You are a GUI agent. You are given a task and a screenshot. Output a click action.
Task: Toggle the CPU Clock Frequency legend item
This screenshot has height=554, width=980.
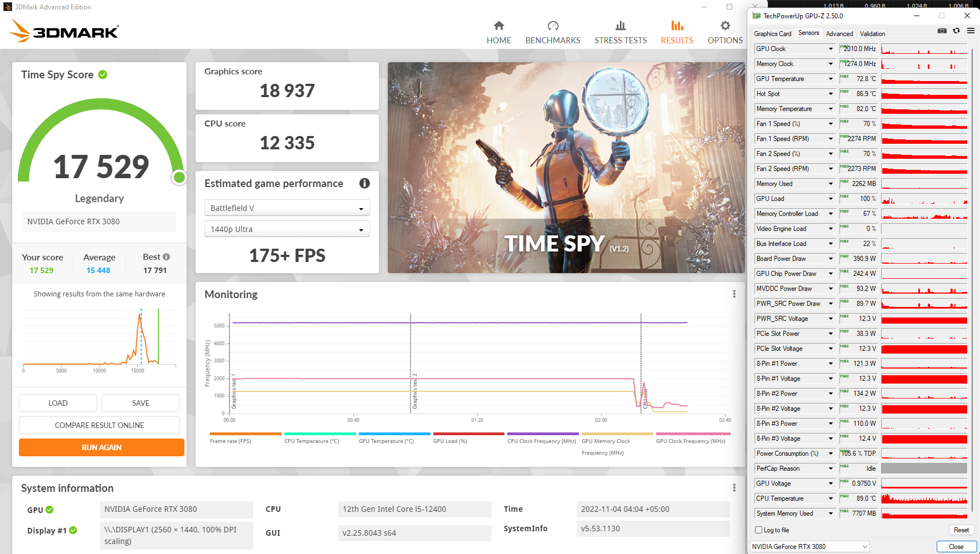543,438
